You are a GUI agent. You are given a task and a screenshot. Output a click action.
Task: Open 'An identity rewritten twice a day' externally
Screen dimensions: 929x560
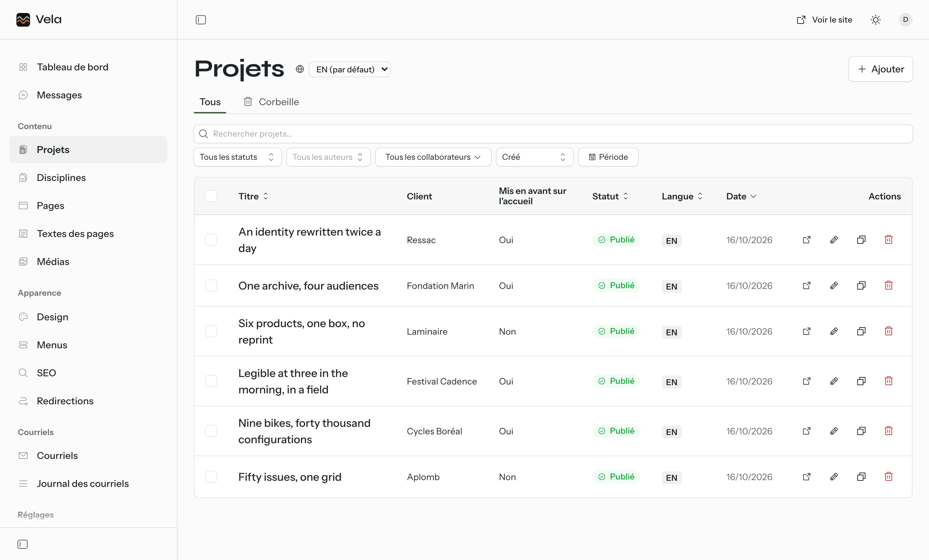pos(806,240)
